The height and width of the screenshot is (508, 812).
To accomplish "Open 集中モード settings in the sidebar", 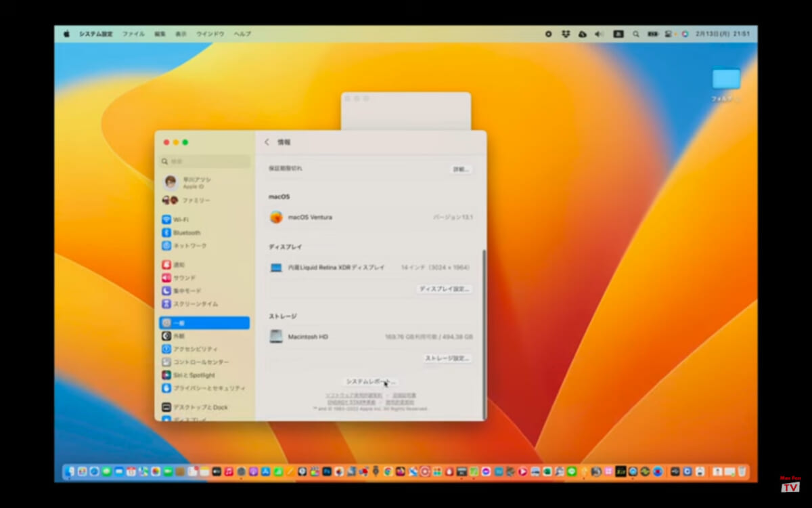I will (204, 291).
